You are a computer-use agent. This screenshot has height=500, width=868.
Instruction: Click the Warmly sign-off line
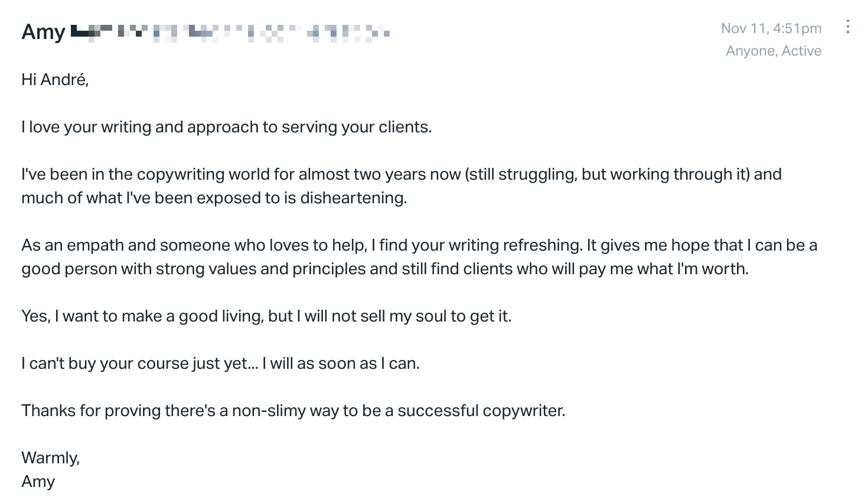[51, 458]
